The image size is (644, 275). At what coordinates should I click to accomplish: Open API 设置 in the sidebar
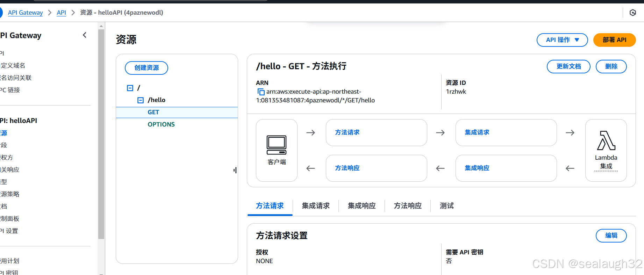(9, 231)
